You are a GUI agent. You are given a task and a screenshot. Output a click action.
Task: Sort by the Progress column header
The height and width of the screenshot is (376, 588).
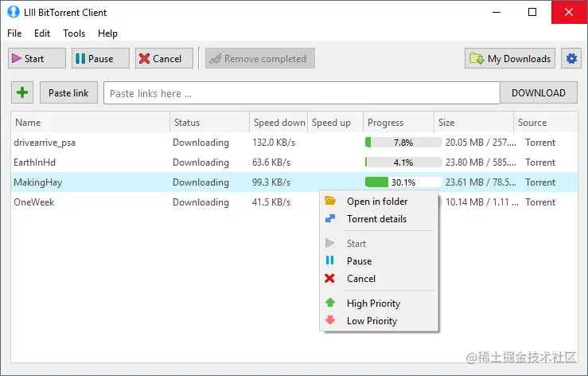pyautogui.click(x=399, y=123)
